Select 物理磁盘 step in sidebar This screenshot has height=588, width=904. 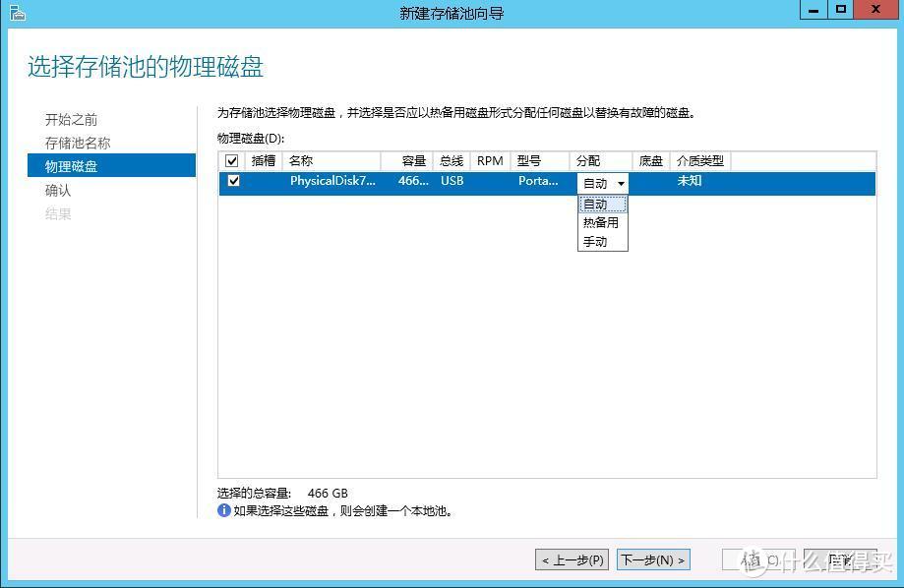(111, 166)
